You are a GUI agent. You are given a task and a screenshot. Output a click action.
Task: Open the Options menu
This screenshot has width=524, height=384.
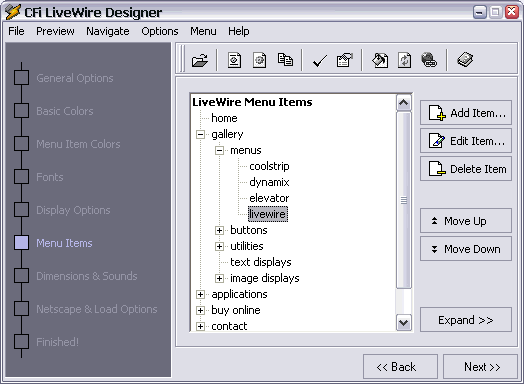click(160, 31)
